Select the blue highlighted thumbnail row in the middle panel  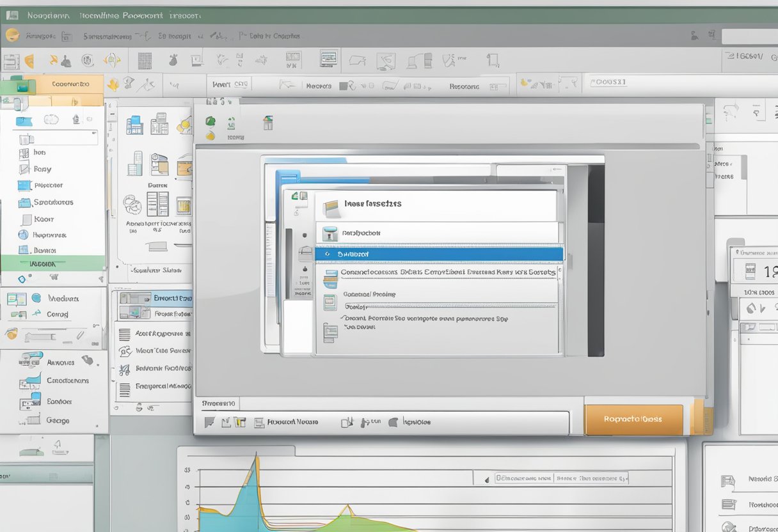click(154, 298)
